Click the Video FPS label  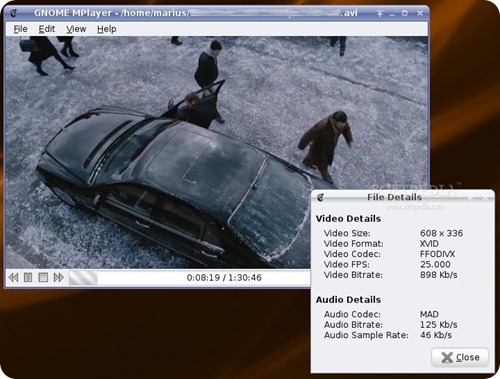(347, 264)
